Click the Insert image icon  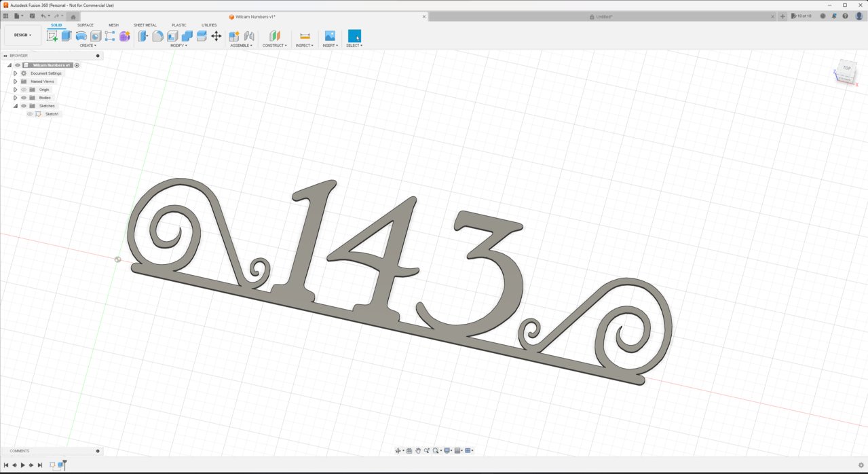(330, 36)
